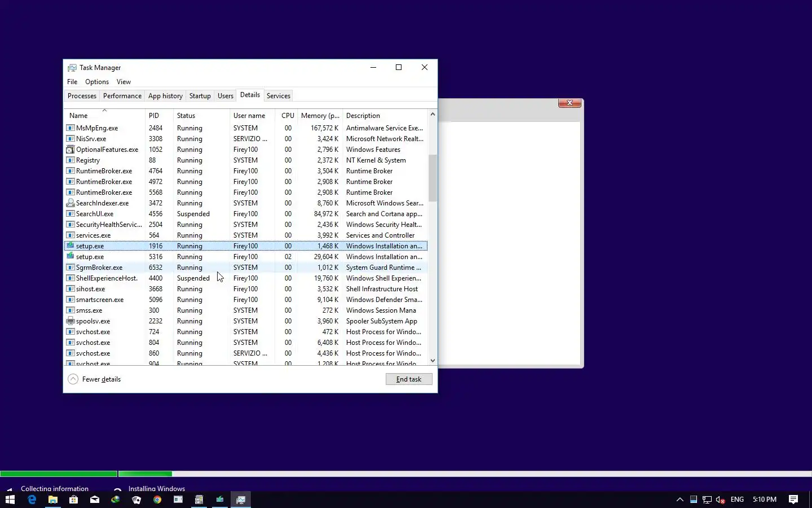Click the ENG language indicator

[737, 500]
